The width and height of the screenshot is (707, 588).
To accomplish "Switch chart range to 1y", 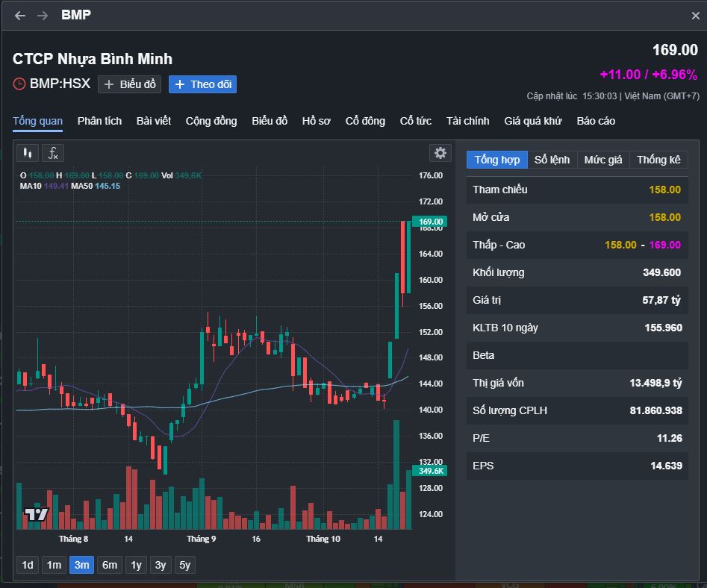I will click(x=136, y=565).
